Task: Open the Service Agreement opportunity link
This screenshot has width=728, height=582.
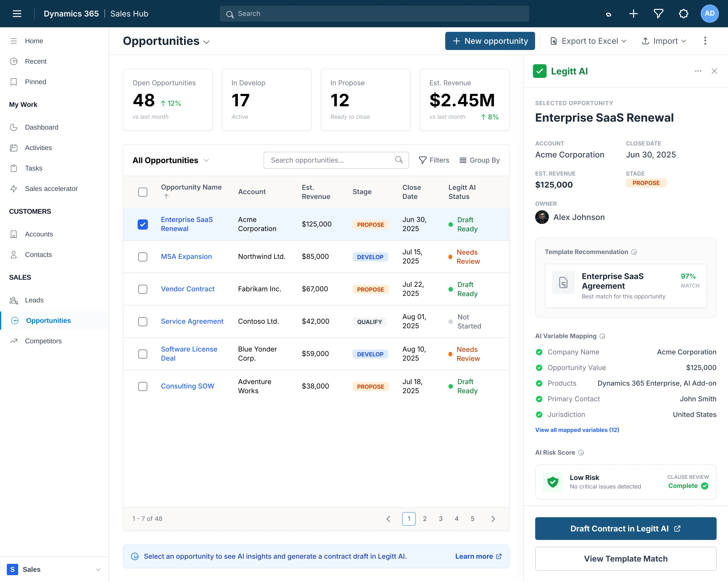Action: point(192,321)
